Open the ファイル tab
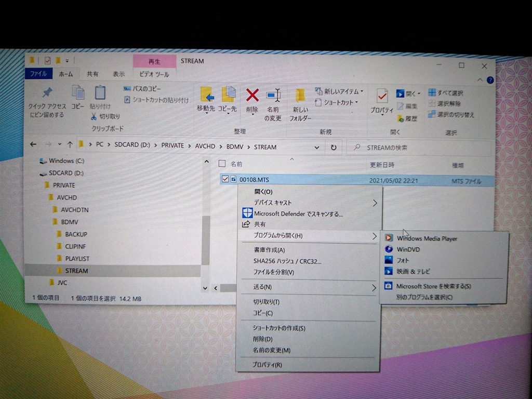The width and height of the screenshot is (532, 399). point(38,73)
